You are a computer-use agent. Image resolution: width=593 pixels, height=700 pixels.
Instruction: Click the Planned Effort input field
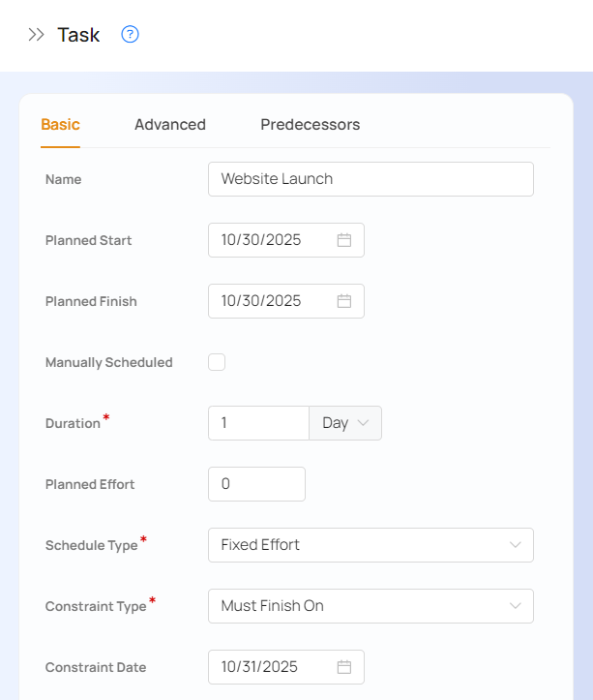tap(256, 484)
